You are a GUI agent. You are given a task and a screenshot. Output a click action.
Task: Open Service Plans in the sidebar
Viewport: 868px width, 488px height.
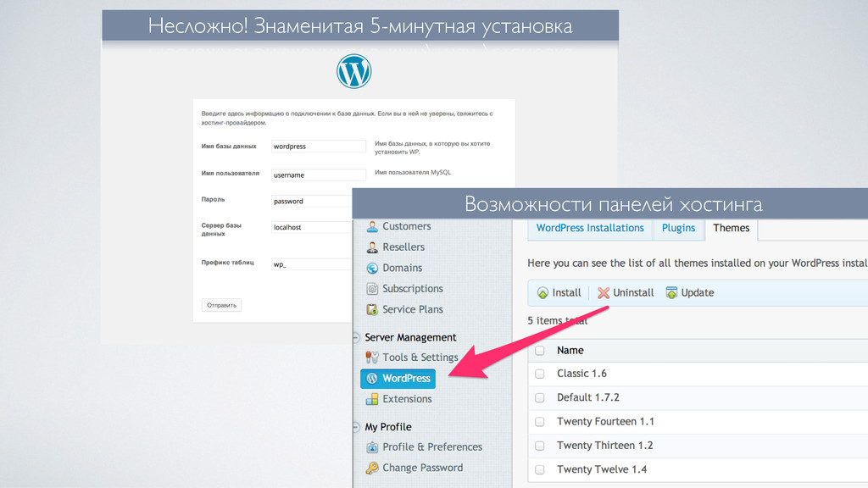coord(413,309)
